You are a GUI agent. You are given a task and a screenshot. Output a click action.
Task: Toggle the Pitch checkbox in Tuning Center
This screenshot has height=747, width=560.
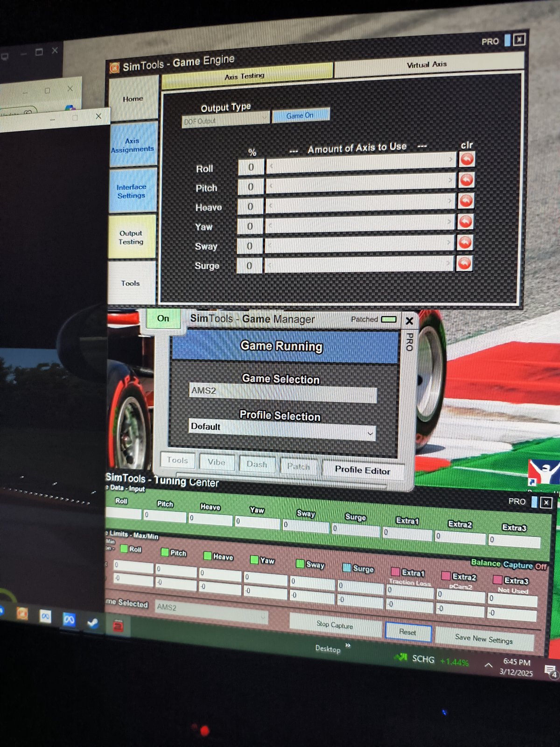pos(165,552)
